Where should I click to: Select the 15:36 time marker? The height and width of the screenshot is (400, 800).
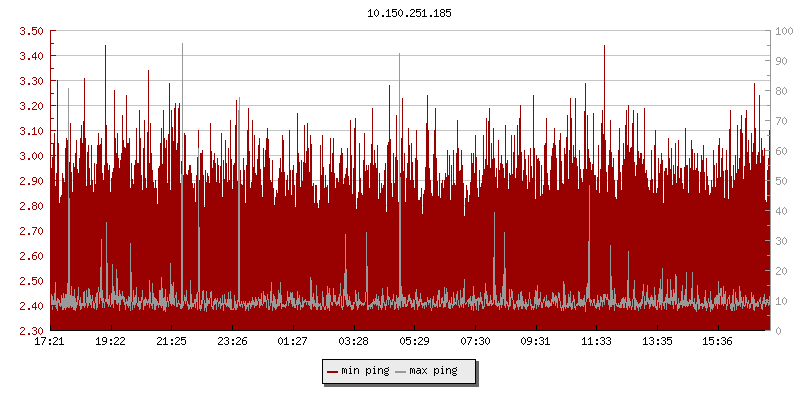click(x=718, y=342)
